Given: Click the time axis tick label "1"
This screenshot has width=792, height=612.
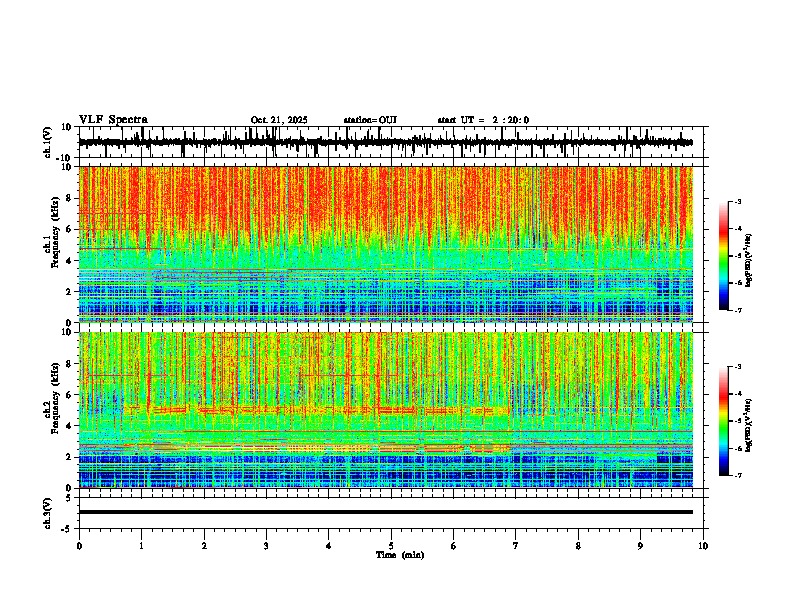Looking at the screenshot, I should pos(141,546).
